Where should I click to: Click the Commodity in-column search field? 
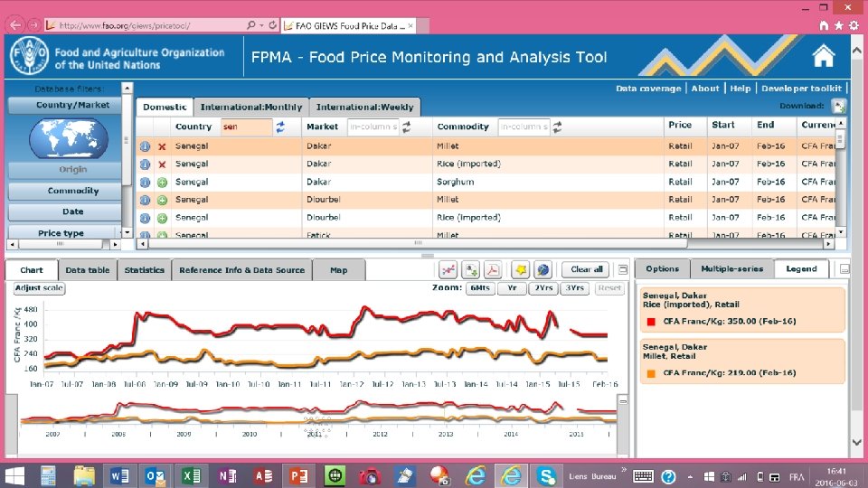524,127
